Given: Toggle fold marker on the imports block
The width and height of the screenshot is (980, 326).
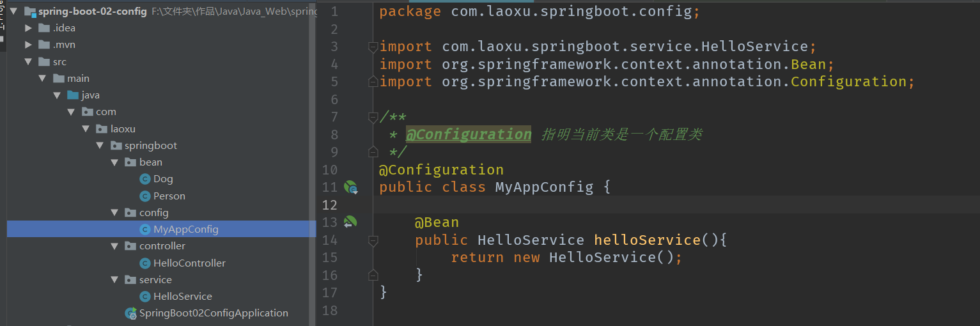Looking at the screenshot, I should point(373,47).
